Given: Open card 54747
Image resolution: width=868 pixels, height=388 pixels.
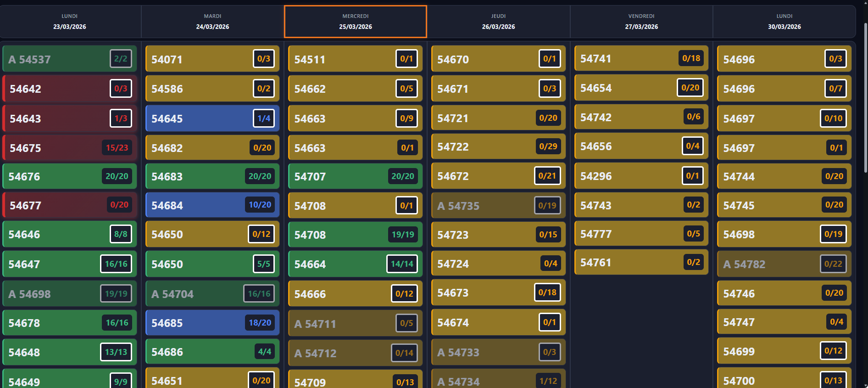Looking at the screenshot, I should pos(771,322).
